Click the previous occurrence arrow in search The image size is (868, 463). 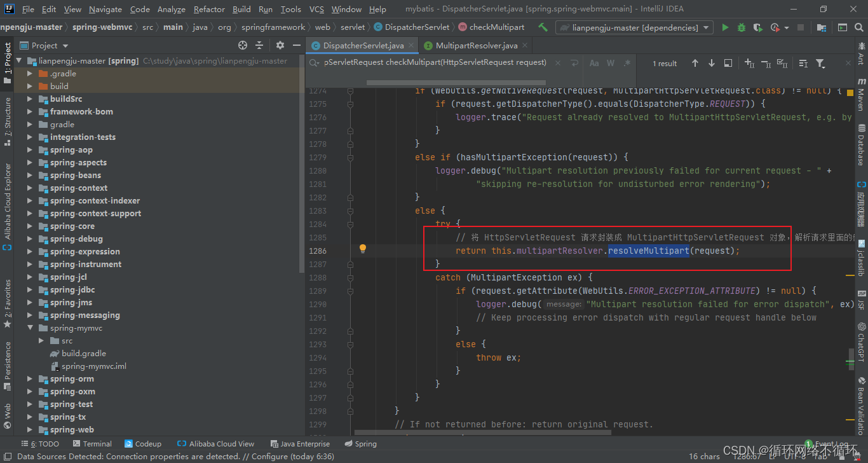point(695,63)
